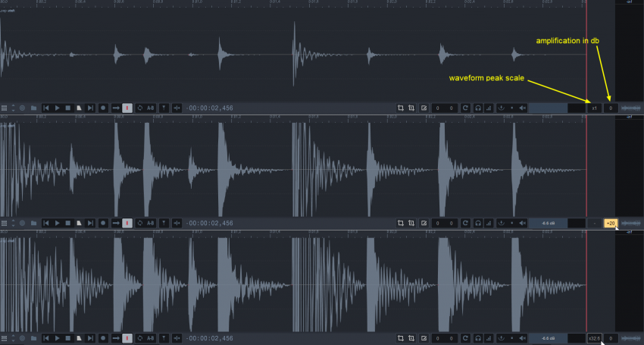Click the highlighted +20 amplification field
The height and width of the screenshot is (345, 644).
(x=611, y=224)
